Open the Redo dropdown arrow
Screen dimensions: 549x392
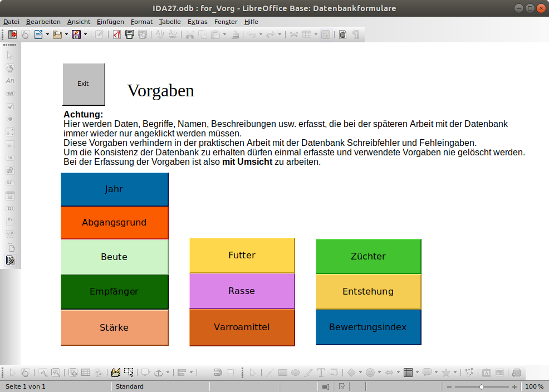[280, 35]
